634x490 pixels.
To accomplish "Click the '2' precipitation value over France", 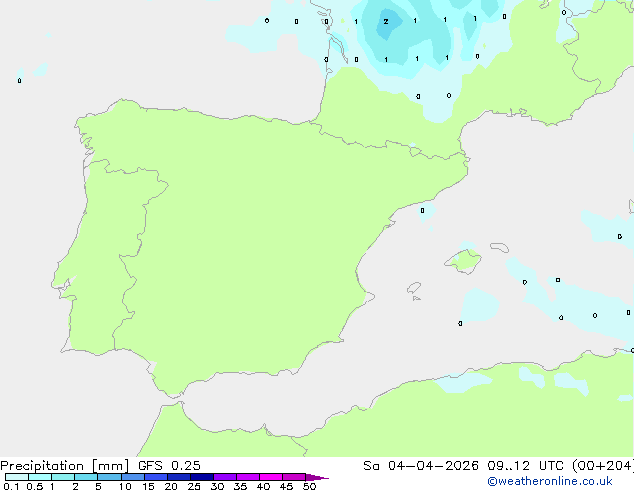I will (386, 21).
